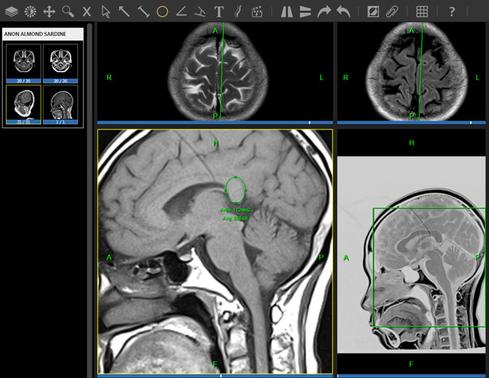489x378 pixels.
Task: Activate the axial T2 viewport with bright sulci
Action: pyautogui.click(x=215, y=71)
